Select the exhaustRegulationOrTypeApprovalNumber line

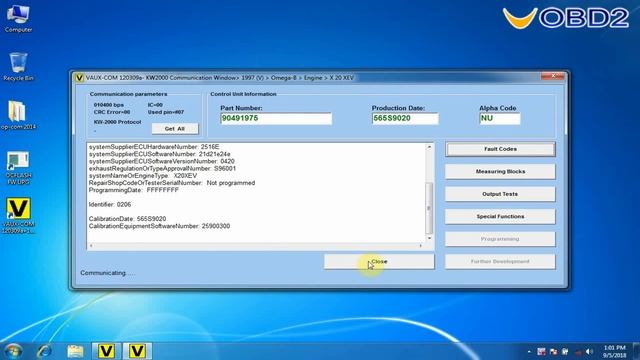(162, 169)
